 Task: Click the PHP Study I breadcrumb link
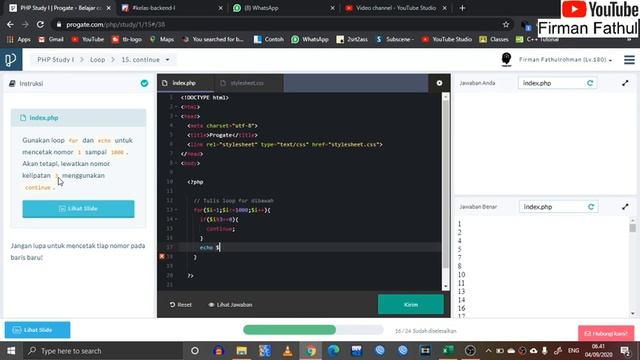[56, 60]
